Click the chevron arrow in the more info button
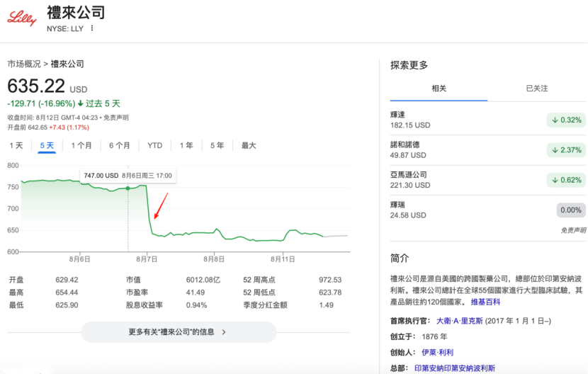 224,332
